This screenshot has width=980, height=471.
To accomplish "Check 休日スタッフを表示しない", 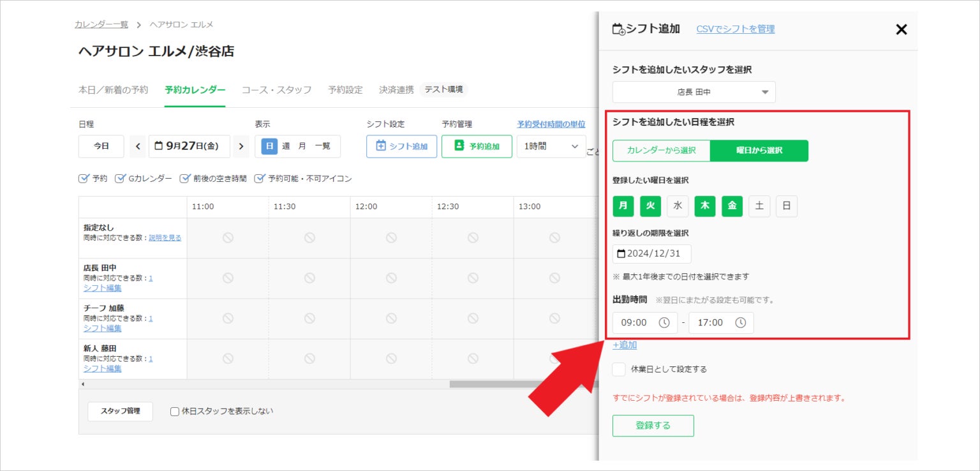I will 175,412.
